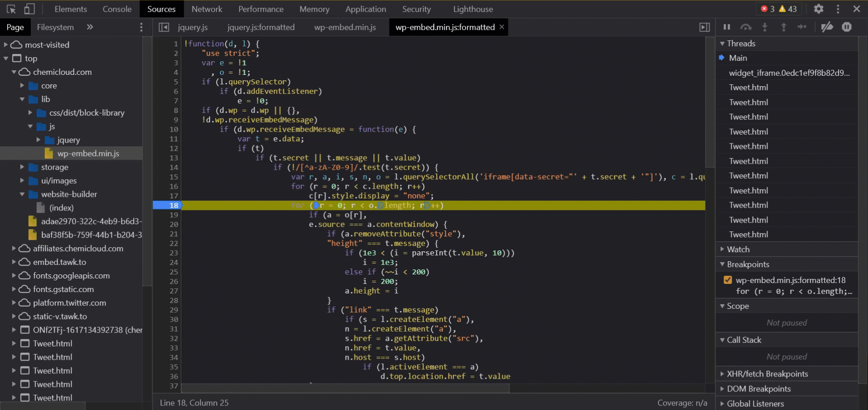
Task: Click the pause script execution button
Action: pyautogui.click(x=727, y=27)
